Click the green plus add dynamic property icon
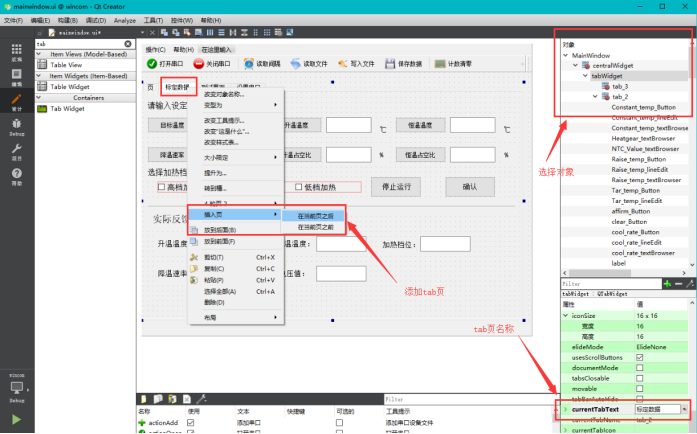This screenshot has height=434, width=697. (667, 284)
